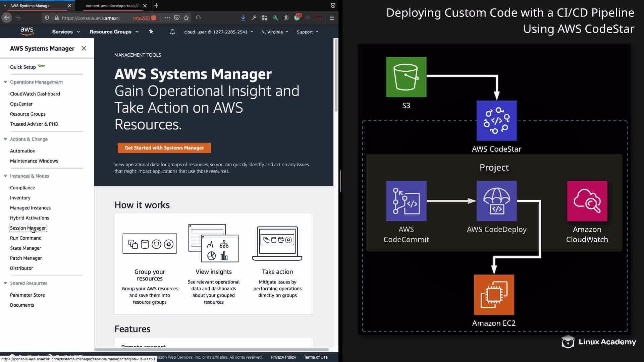Click the page vertical scrollbar
Screen dimensions: 644x362
click(x=336, y=75)
